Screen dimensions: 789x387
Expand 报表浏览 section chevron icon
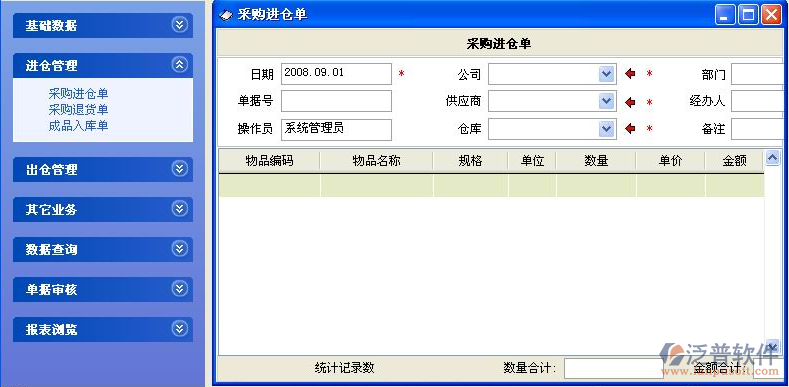(180, 329)
